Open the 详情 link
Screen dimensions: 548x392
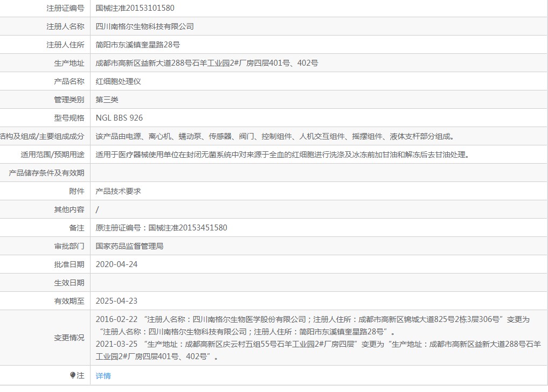tap(103, 376)
